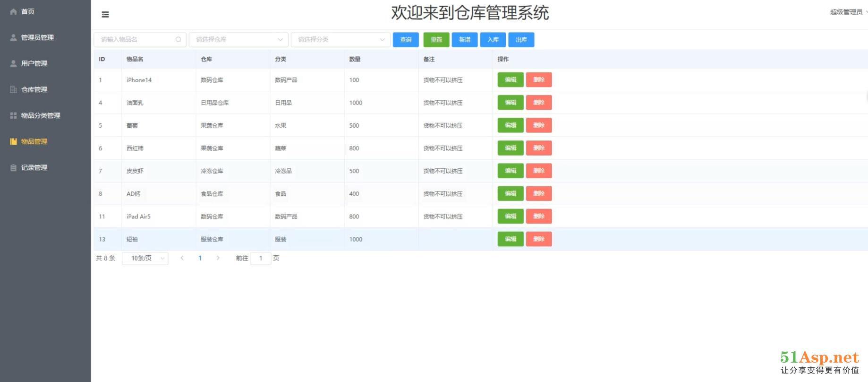This screenshot has height=382, width=868.
Task: Focus the go-to page number input
Action: [260, 258]
